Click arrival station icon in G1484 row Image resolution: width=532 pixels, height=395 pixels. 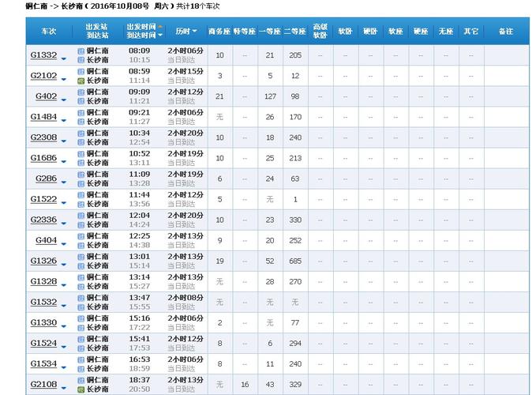(81, 122)
